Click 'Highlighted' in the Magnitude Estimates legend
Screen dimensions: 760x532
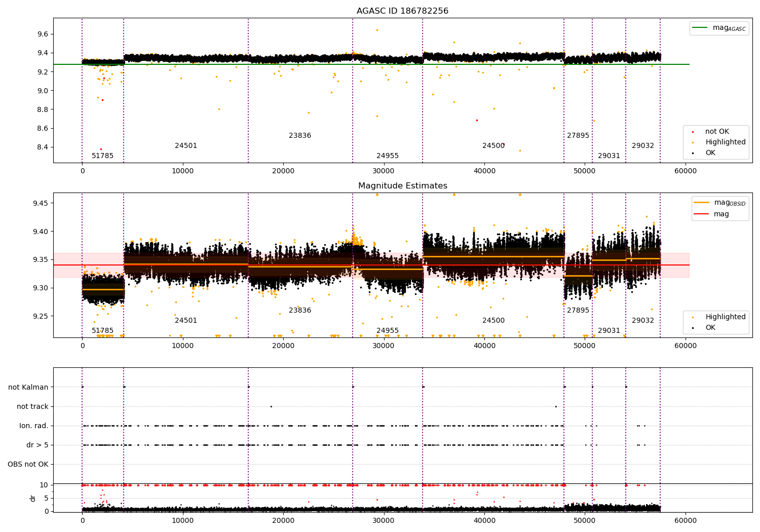719,317
